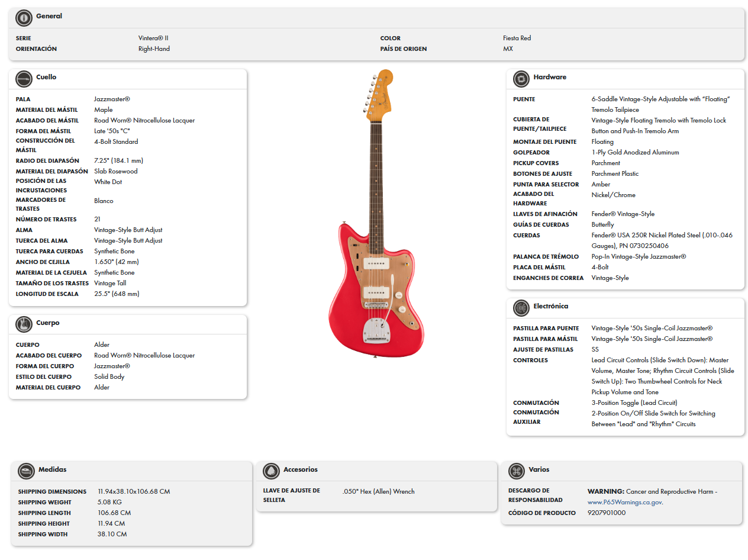Click the Medidas section icon
This screenshot has height=560, width=748.
[26, 471]
